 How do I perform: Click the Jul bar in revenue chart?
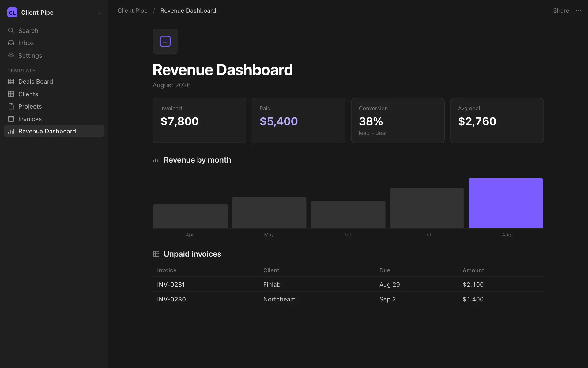(x=427, y=208)
